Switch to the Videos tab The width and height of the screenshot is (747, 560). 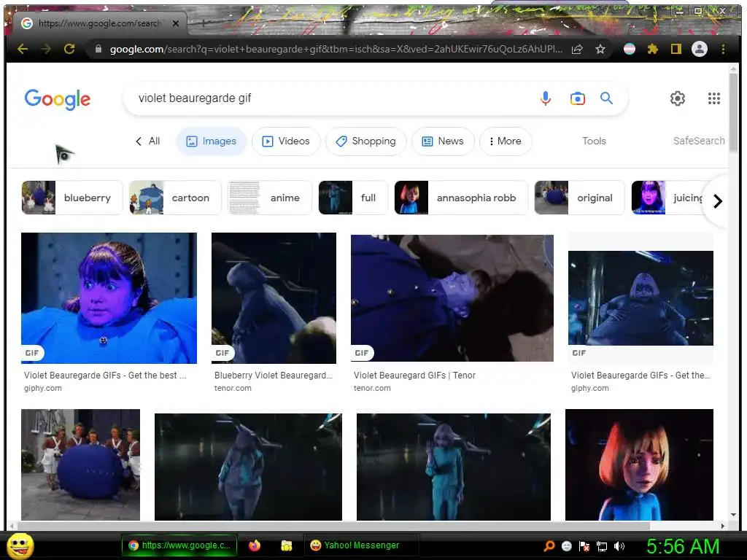pyautogui.click(x=286, y=141)
